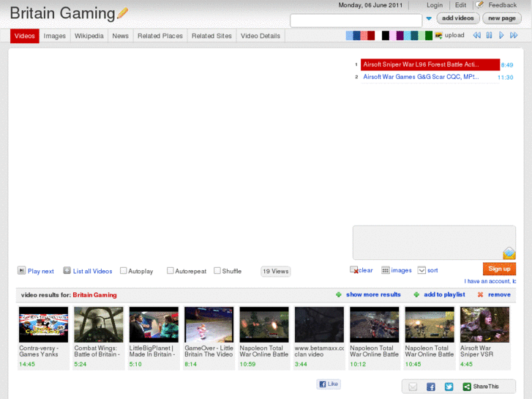532x399 pixels.
Task: Switch to the Images tab
Action: [x=55, y=36]
